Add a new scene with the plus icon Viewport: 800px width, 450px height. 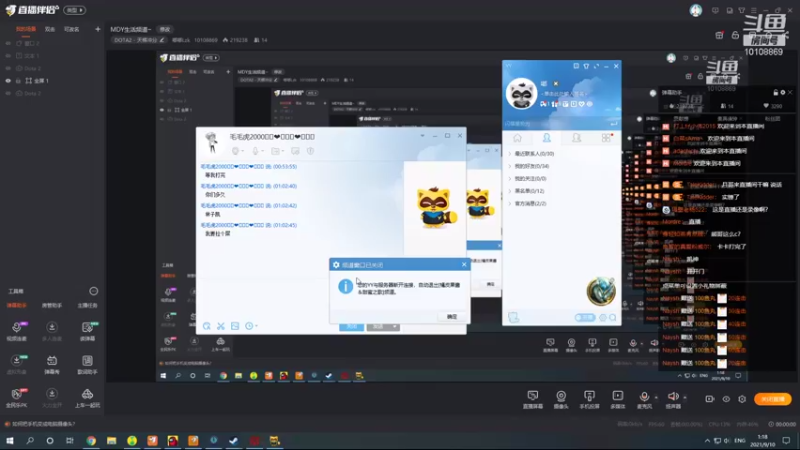[97, 29]
